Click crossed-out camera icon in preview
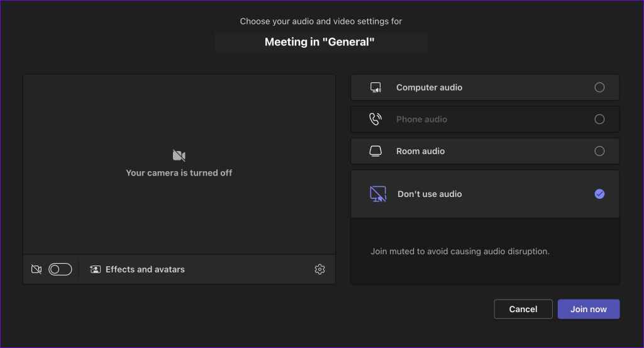 pyautogui.click(x=179, y=155)
